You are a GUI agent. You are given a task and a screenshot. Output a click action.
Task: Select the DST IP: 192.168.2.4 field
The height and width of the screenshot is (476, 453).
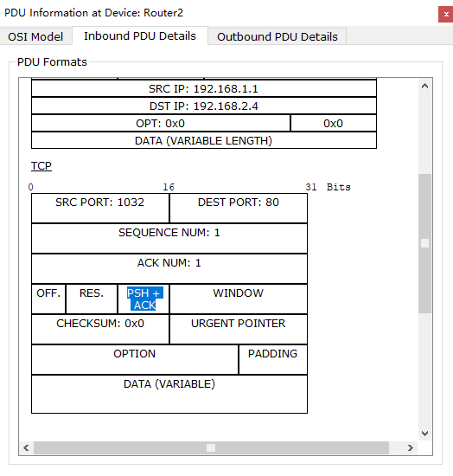(x=204, y=106)
